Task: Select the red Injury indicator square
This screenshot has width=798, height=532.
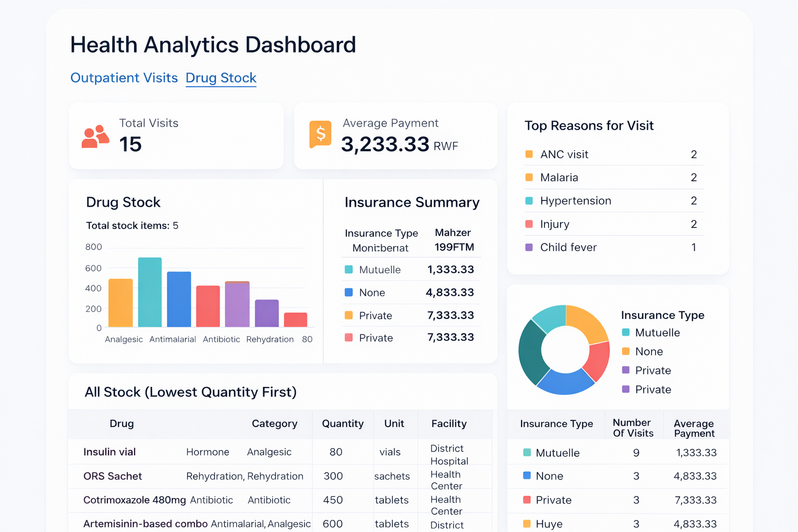Action: tap(529, 223)
